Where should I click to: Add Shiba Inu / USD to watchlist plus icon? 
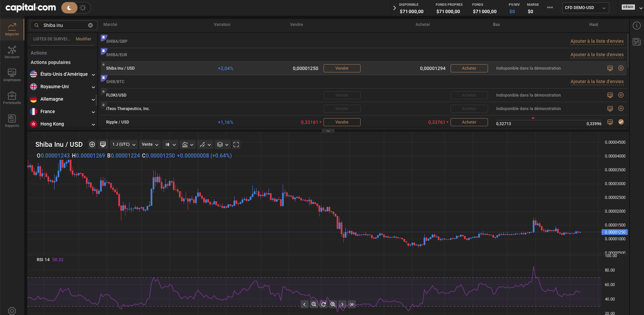click(x=621, y=68)
